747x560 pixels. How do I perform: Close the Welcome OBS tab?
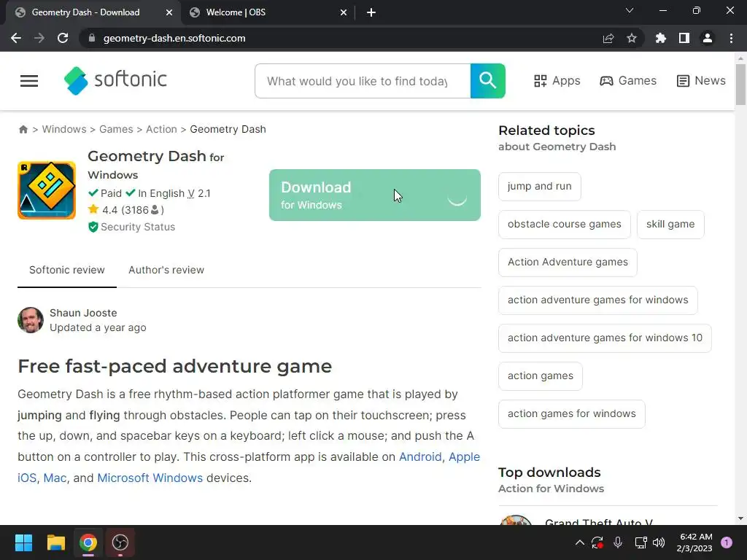344,13
